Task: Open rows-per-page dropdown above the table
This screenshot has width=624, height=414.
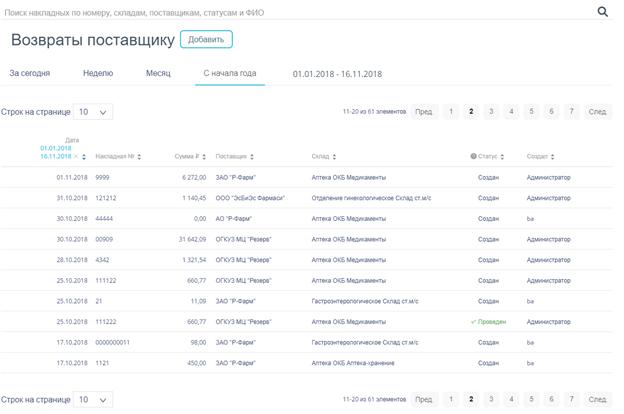Action: click(x=93, y=112)
